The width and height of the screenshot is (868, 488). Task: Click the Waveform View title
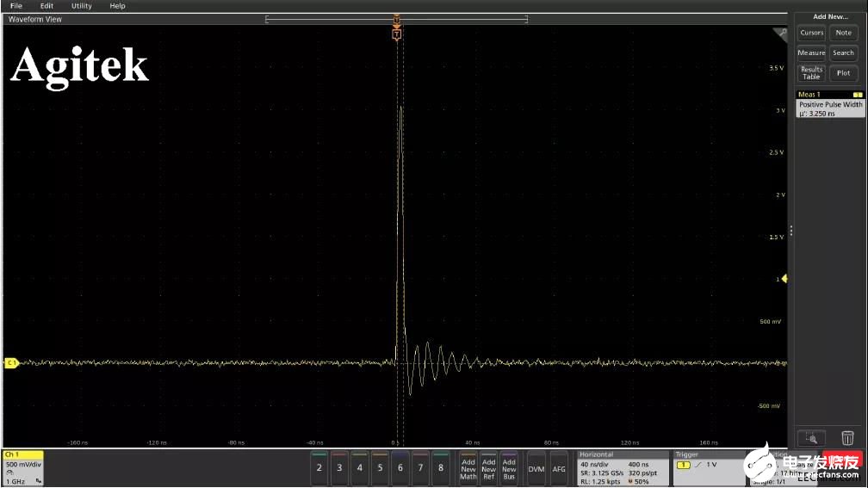[34, 19]
